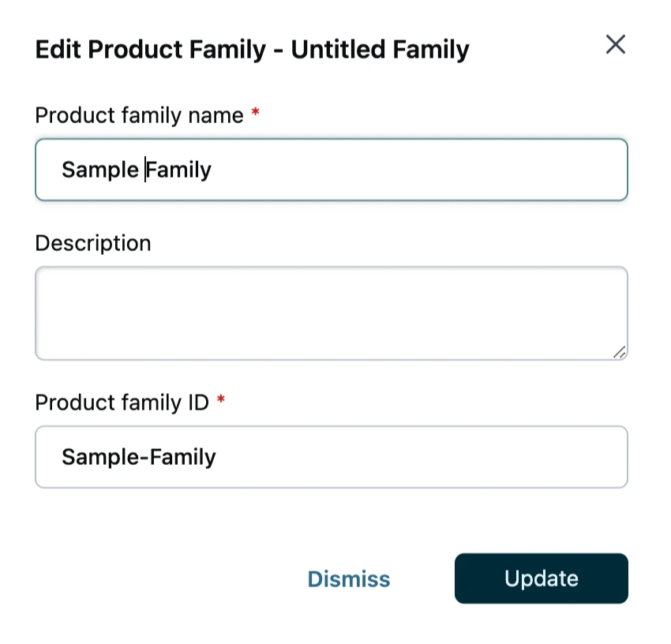Click the word "Sample" in the name field
The image size is (671, 644).
[100, 170]
